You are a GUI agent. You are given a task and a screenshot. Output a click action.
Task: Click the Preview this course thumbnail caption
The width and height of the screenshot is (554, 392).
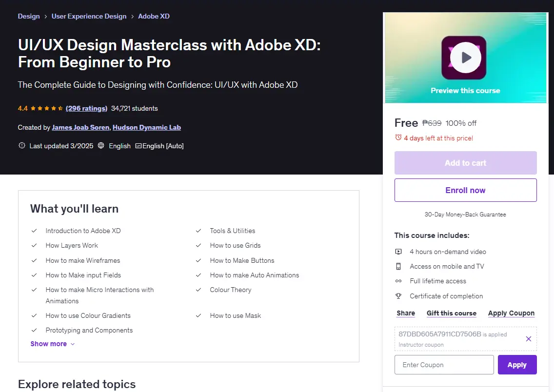pyautogui.click(x=465, y=90)
